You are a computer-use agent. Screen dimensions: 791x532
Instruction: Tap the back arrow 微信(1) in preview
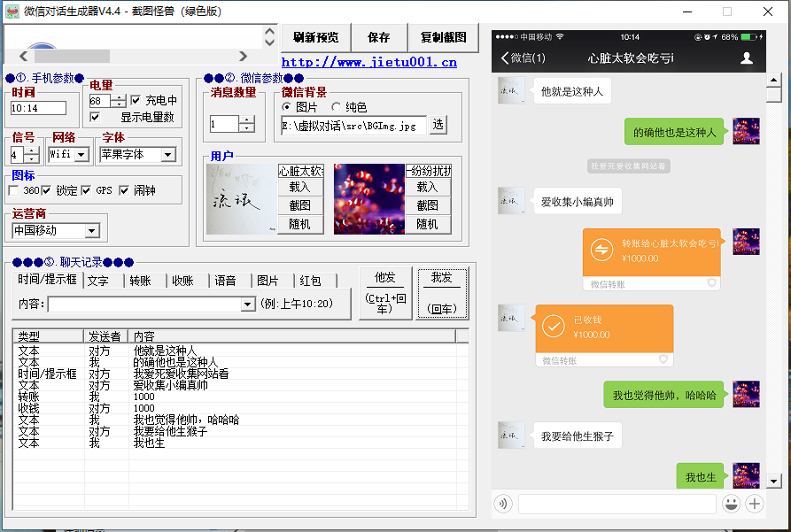tap(523, 58)
